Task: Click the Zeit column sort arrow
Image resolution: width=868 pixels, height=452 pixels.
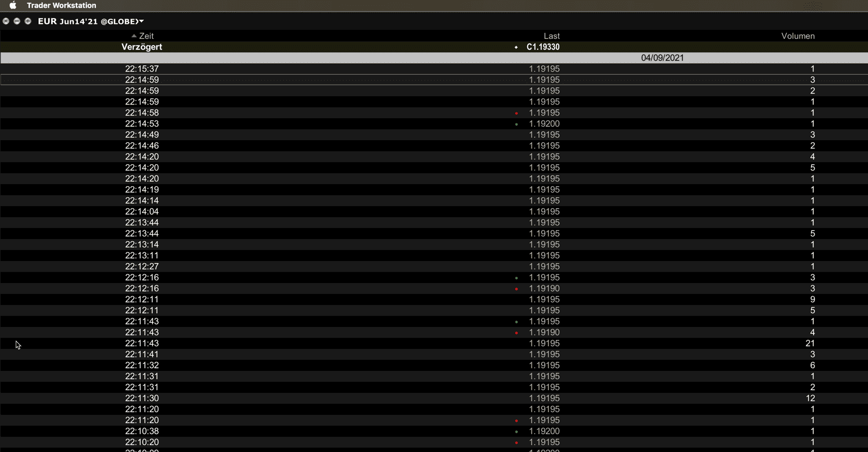Action: click(134, 36)
